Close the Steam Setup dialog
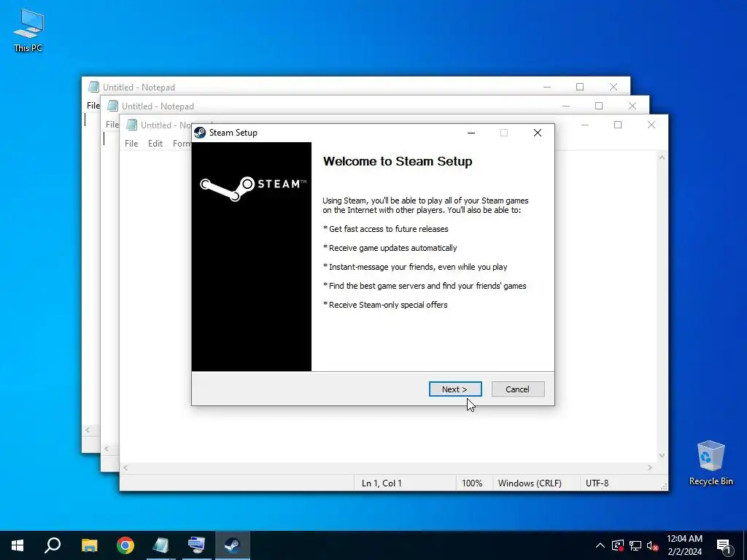 pos(538,133)
